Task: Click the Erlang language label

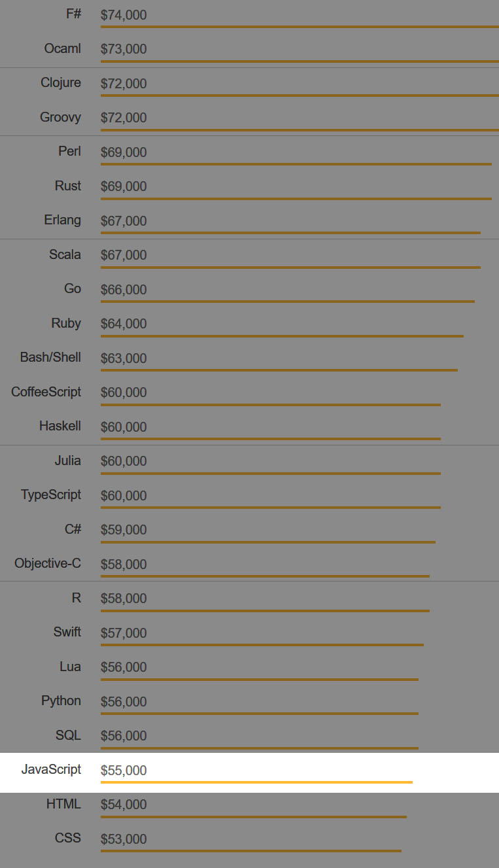Action: point(63,220)
